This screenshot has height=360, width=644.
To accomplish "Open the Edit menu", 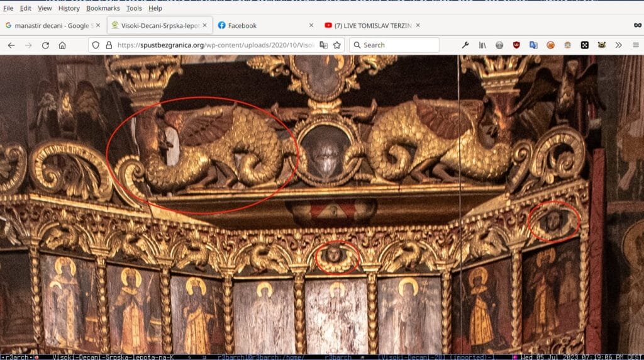I will tap(25, 8).
